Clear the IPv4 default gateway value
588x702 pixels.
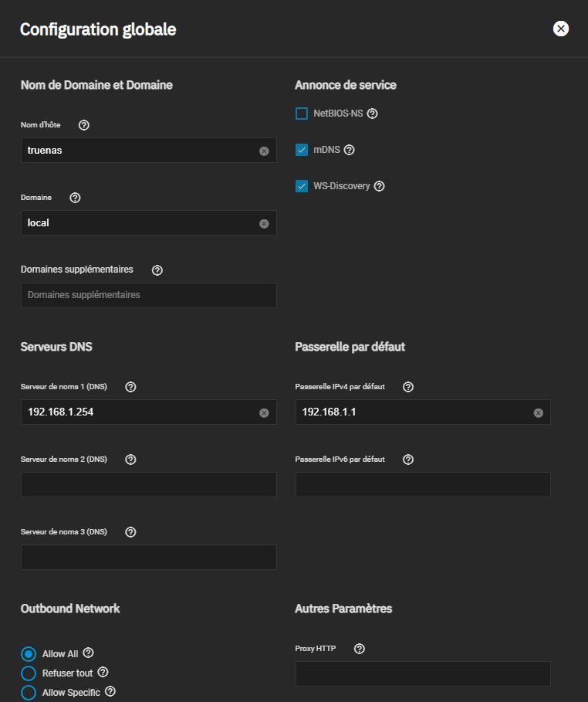point(538,413)
